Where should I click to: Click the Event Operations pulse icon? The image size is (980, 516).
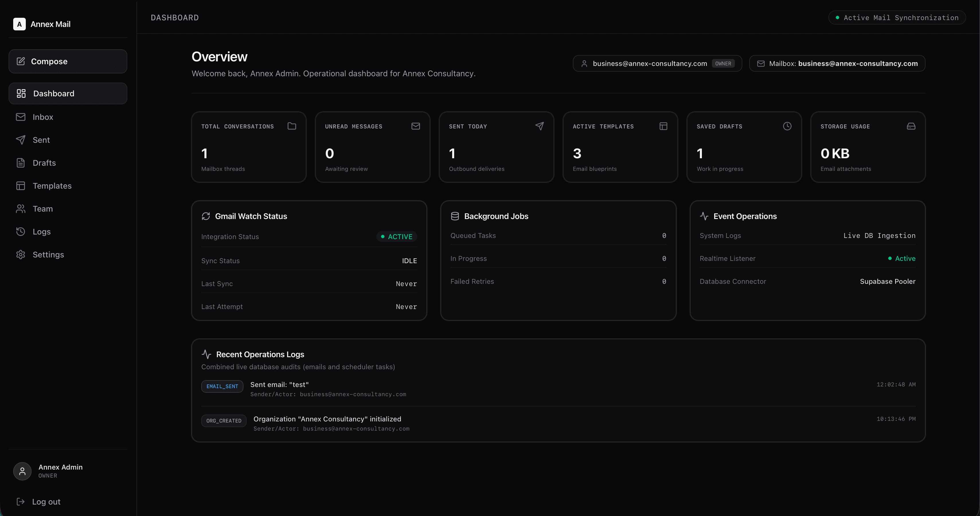coord(704,216)
